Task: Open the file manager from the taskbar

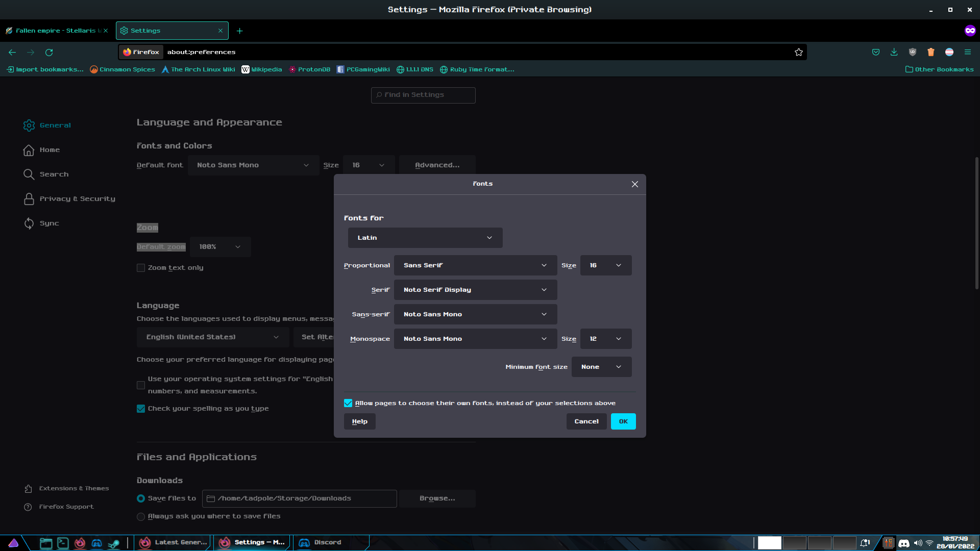Action: [x=46, y=543]
